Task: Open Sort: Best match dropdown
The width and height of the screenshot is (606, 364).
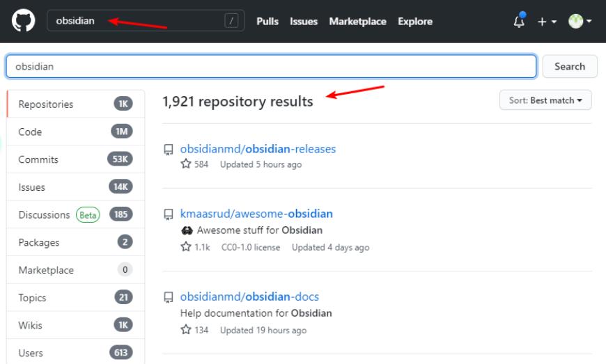Action: (x=545, y=100)
